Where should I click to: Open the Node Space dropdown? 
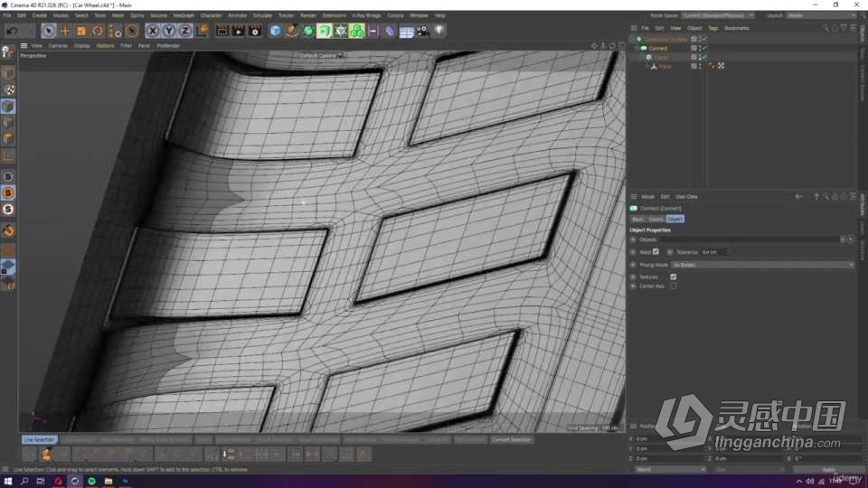717,15
